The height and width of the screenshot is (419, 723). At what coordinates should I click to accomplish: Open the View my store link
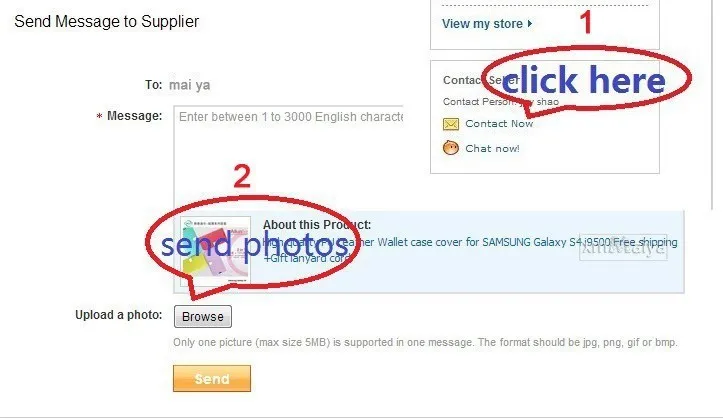(x=482, y=24)
